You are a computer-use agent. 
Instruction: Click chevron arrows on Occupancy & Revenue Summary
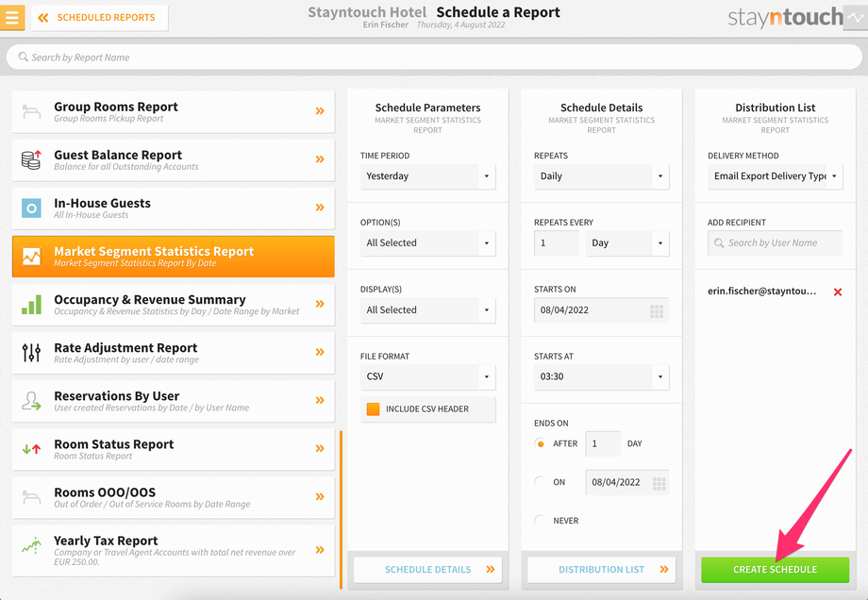[320, 304]
